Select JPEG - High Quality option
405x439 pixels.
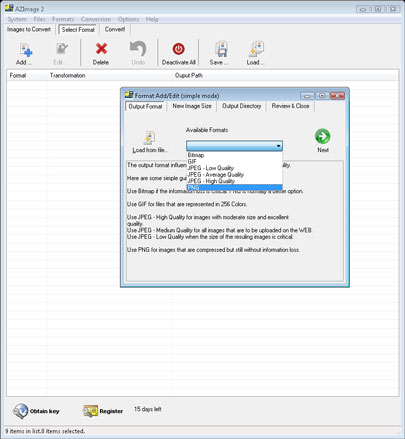coord(234,181)
